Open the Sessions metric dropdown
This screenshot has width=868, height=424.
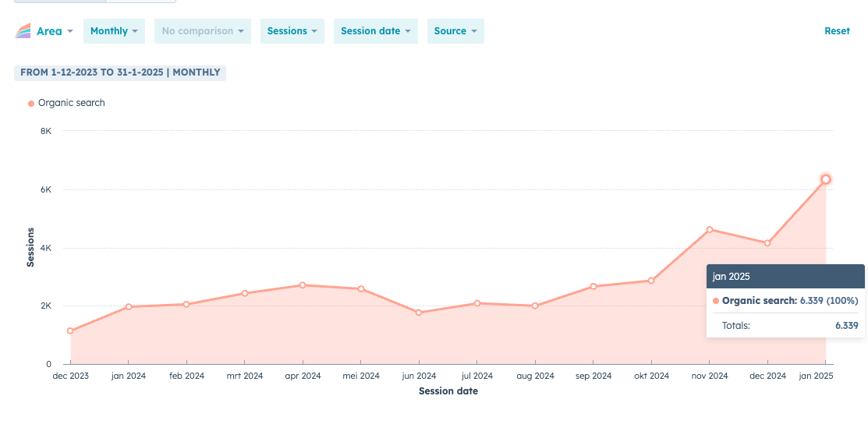click(x=292, y=31)
